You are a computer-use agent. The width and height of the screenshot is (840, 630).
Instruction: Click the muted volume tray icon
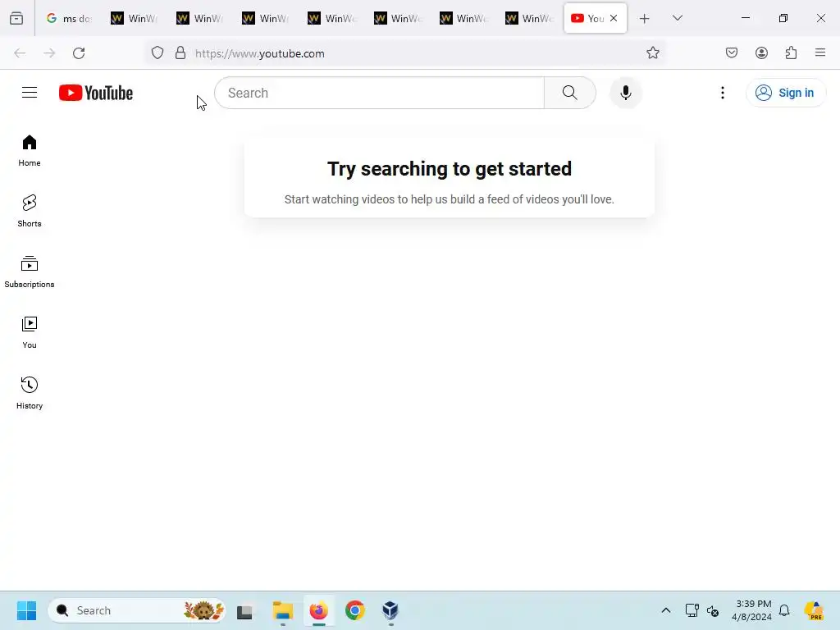[713, 610]
